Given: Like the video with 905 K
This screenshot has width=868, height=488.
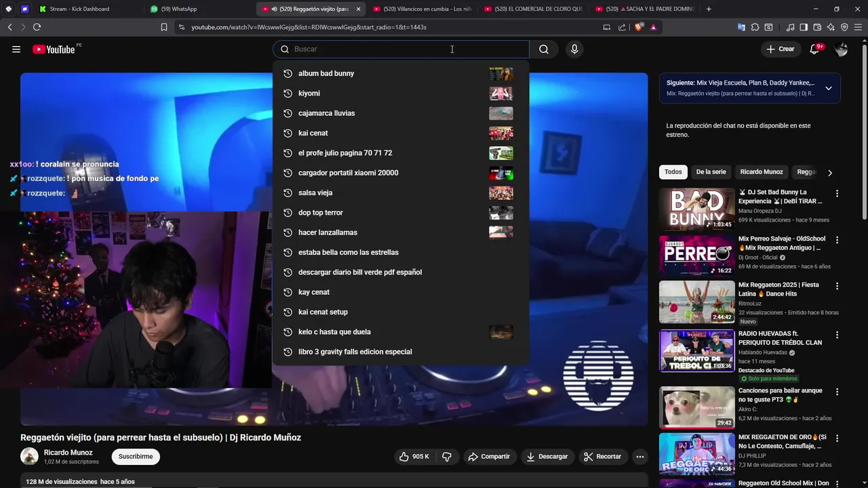Looking at the screenshot, I should tap(414, 457).
